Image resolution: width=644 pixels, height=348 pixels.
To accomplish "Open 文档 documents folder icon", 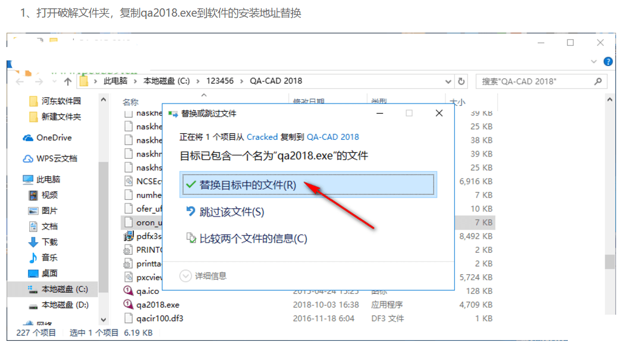I will pyautogui.click(x=33, y=227).
